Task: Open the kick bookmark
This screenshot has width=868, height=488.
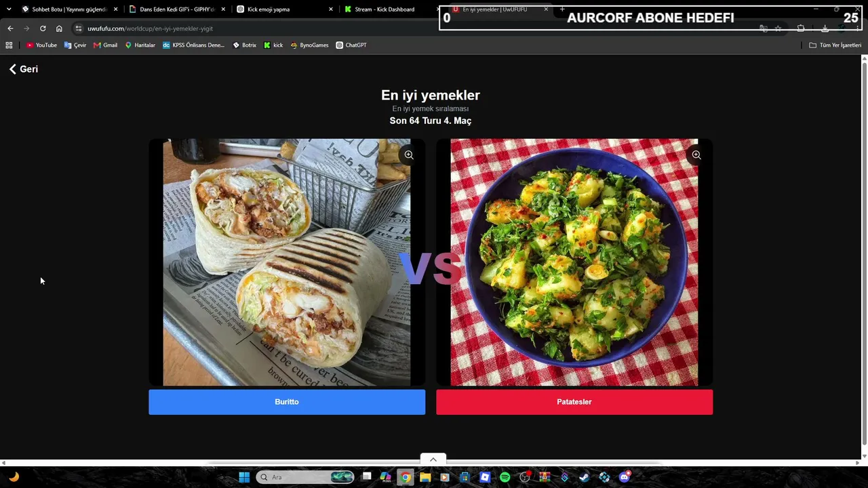Action: 273,45
